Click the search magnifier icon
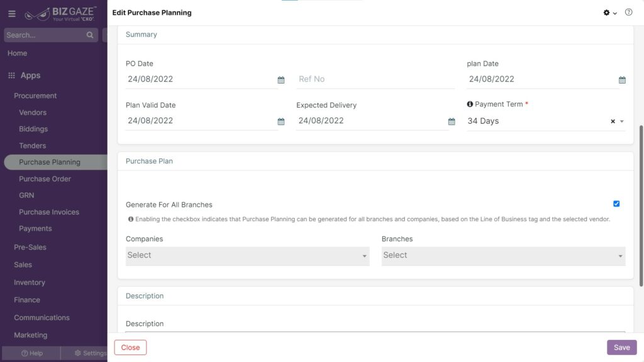Viewport: 644px width, 362px height. pyautogui.click(x=90, y=35)
